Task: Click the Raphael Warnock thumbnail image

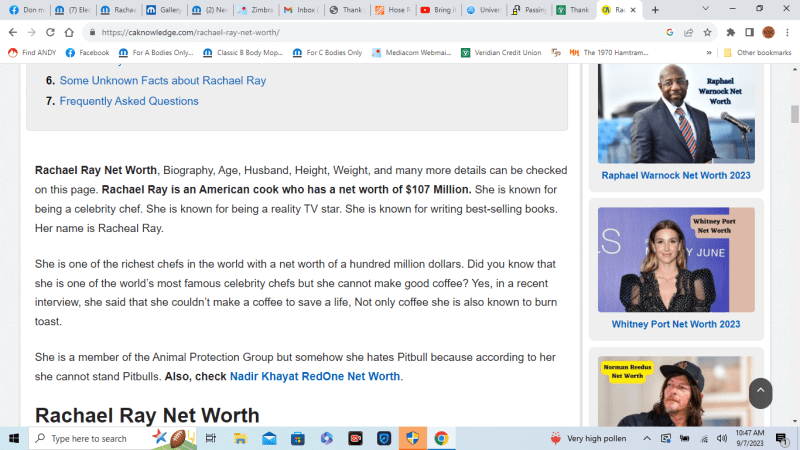Action: 676,113
